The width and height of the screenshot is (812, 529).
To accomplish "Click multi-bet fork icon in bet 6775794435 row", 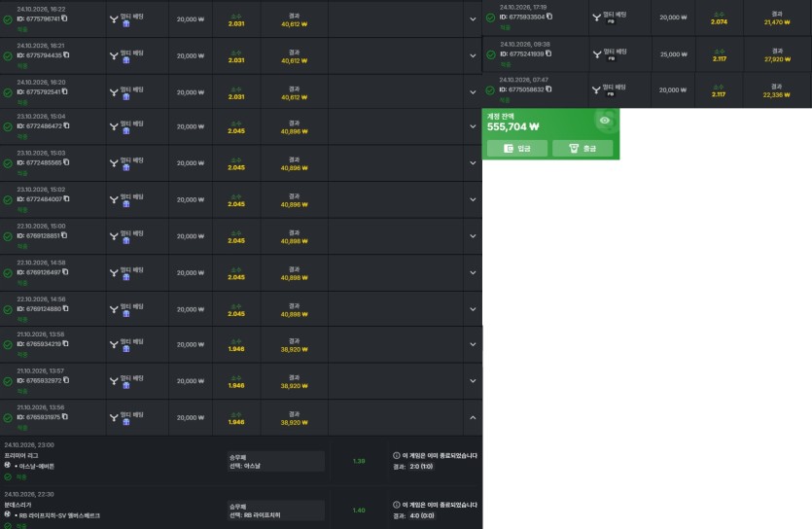I will click(114, 55).
